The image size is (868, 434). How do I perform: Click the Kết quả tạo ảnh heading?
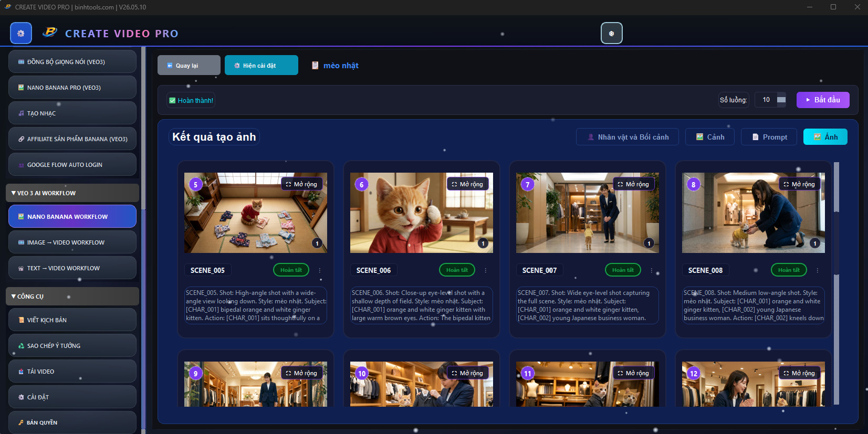point(214,137)
